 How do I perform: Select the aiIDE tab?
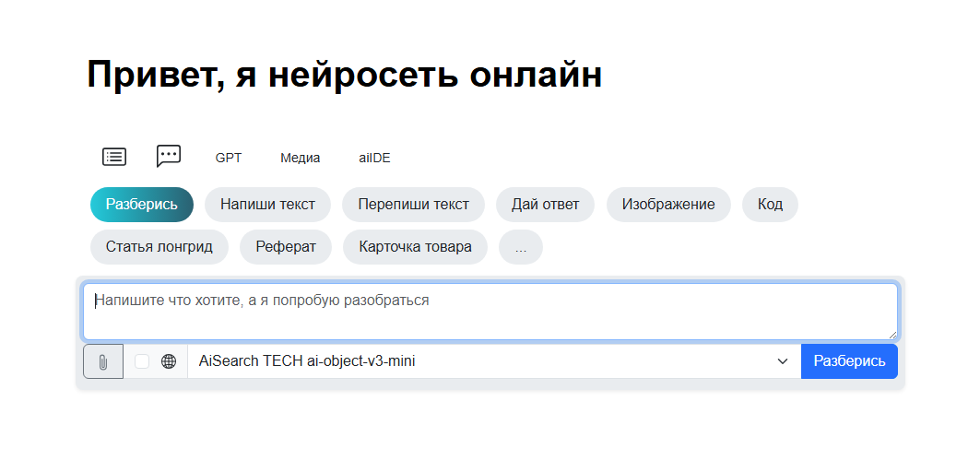click(374, 158)
